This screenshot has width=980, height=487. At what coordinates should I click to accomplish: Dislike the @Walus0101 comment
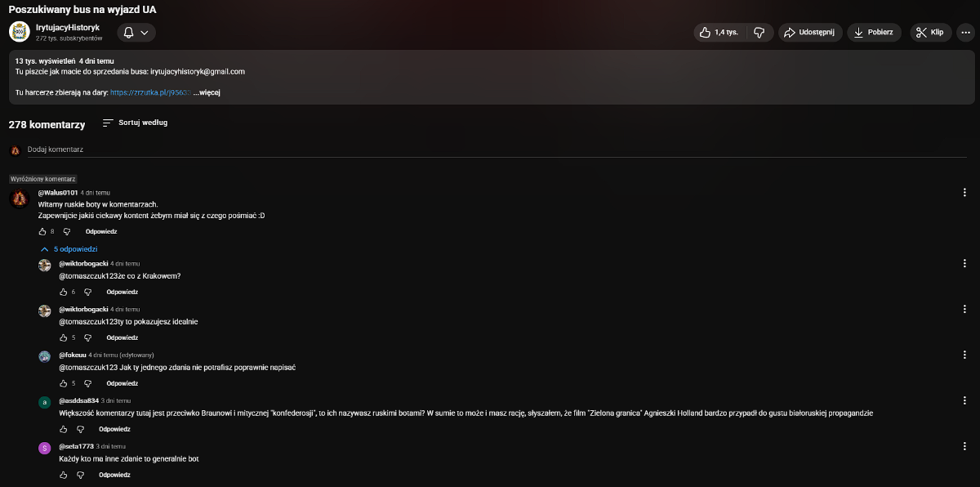tap(67, 231)
